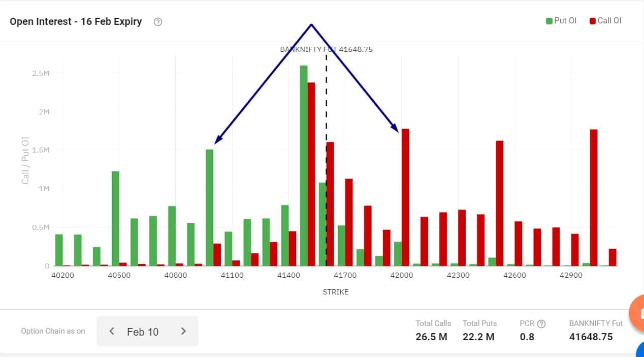Open the Feb 10 date selector
Screen dimensions: 644x357
143,332
